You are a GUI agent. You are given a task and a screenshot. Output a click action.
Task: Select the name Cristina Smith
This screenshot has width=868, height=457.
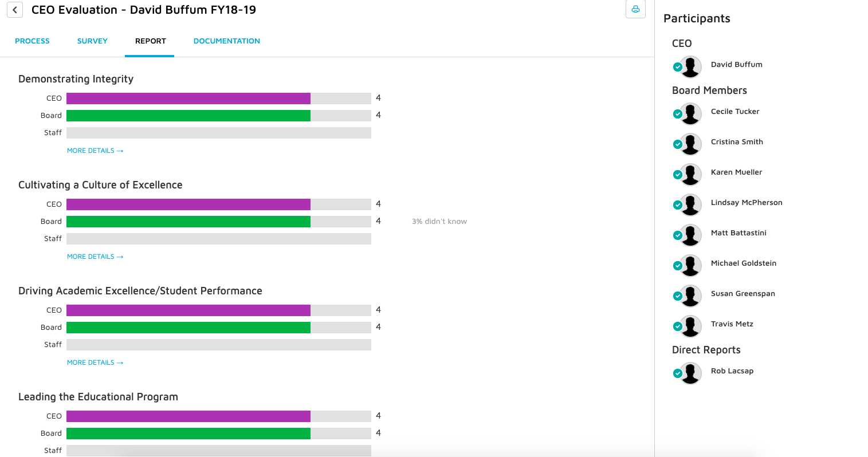(737, 142)
